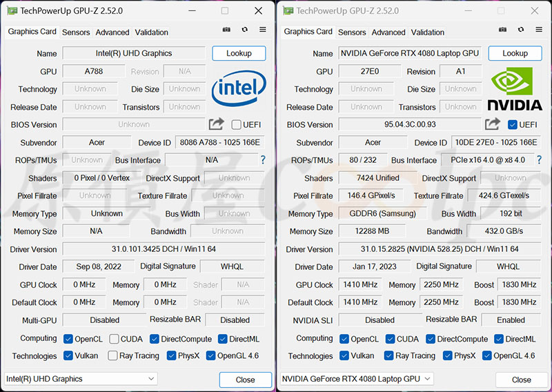Click the NVIDIA logo image

click(515, 88)
